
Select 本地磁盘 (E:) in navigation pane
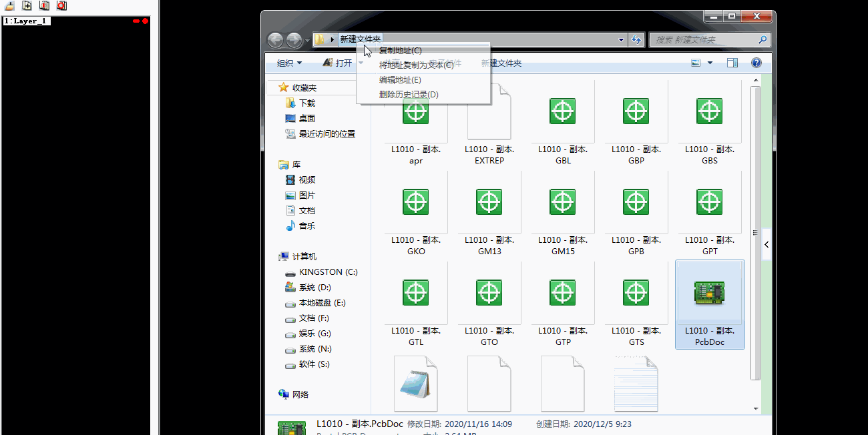point(322,303)
